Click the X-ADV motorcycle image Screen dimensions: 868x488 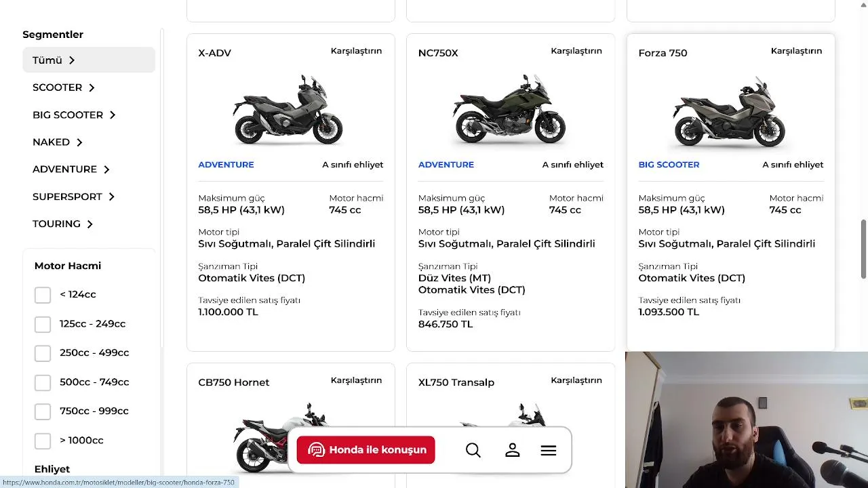point(288,110)
